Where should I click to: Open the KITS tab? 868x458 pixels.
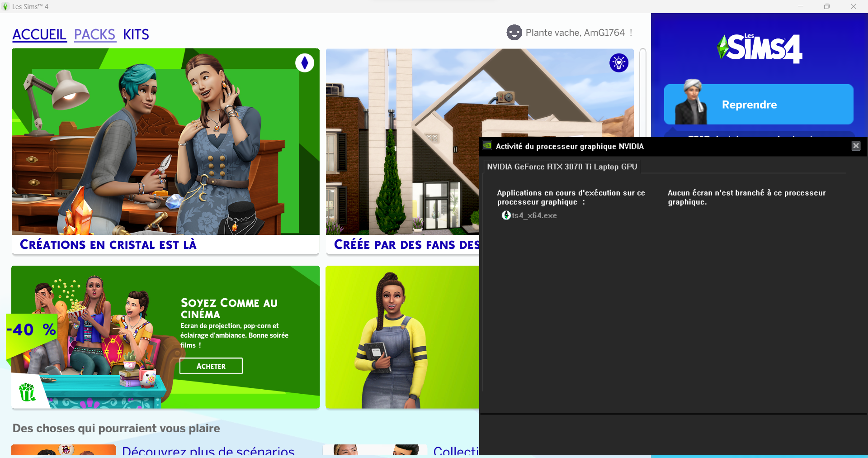pos(136,34)
